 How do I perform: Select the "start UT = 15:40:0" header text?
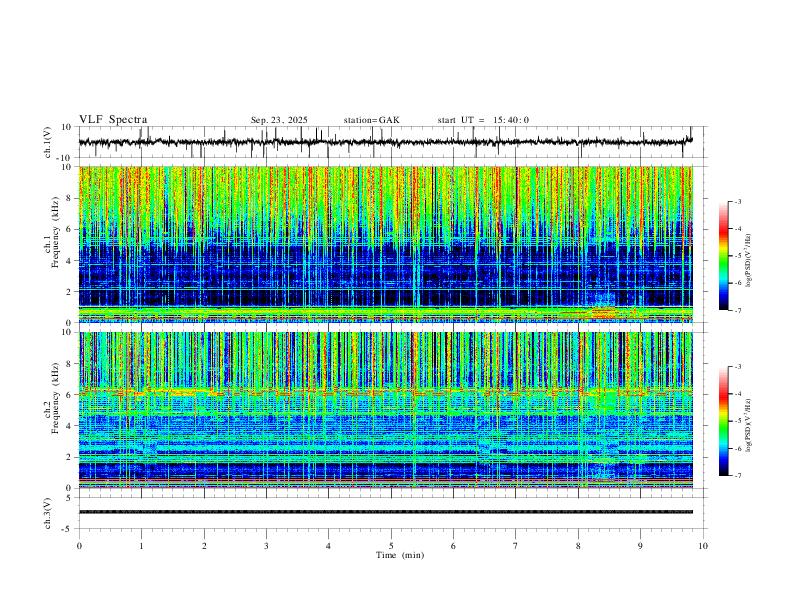tap(483, 120)
